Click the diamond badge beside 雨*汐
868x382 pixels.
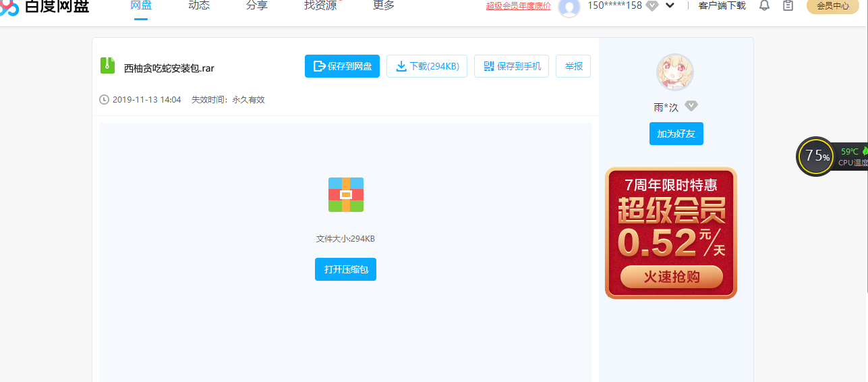click(x=691, y=106)
